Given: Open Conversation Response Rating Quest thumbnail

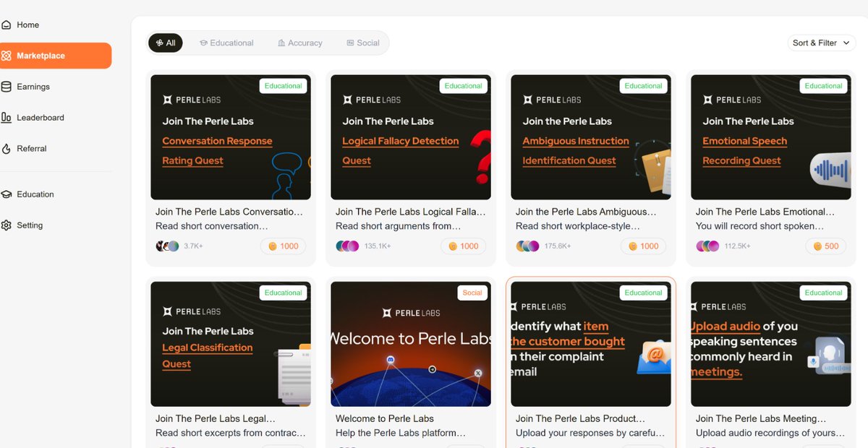Looking at the screenshot, I should [231, 137].
